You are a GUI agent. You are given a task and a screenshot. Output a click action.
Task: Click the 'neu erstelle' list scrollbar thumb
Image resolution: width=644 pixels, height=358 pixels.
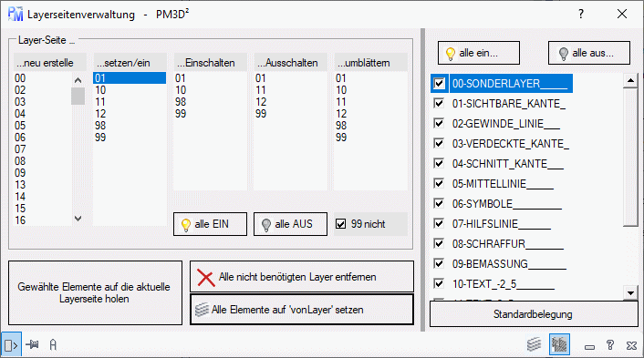click(x=78, y=96)
